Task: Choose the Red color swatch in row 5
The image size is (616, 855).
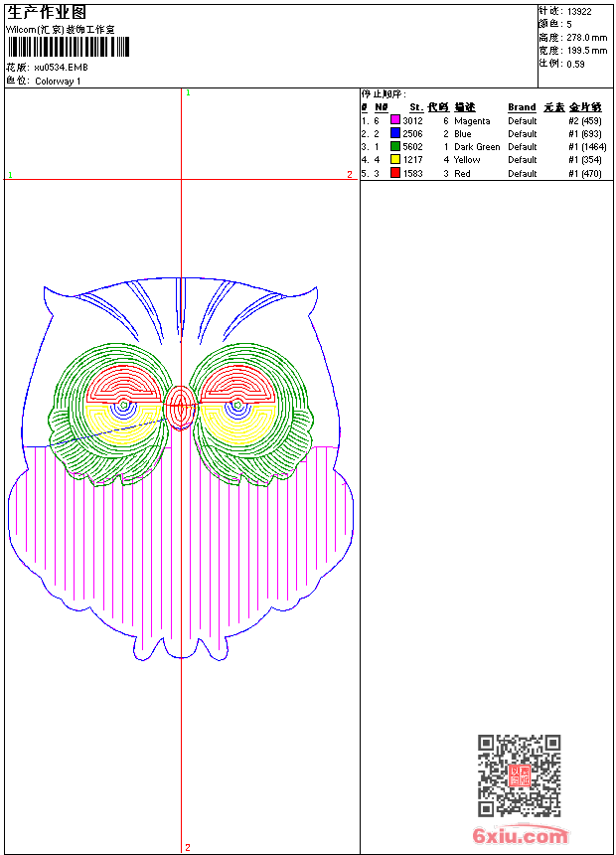Action: coord(395,173)
